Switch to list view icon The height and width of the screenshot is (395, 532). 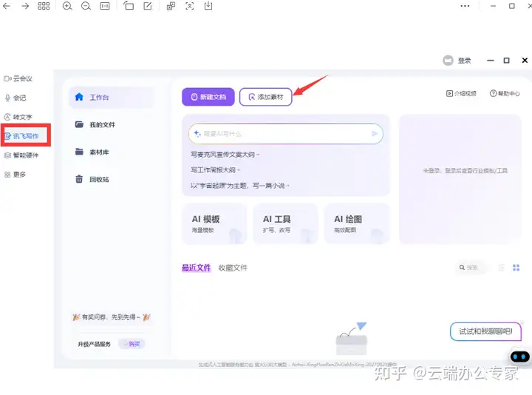click(x=501, y=268)
